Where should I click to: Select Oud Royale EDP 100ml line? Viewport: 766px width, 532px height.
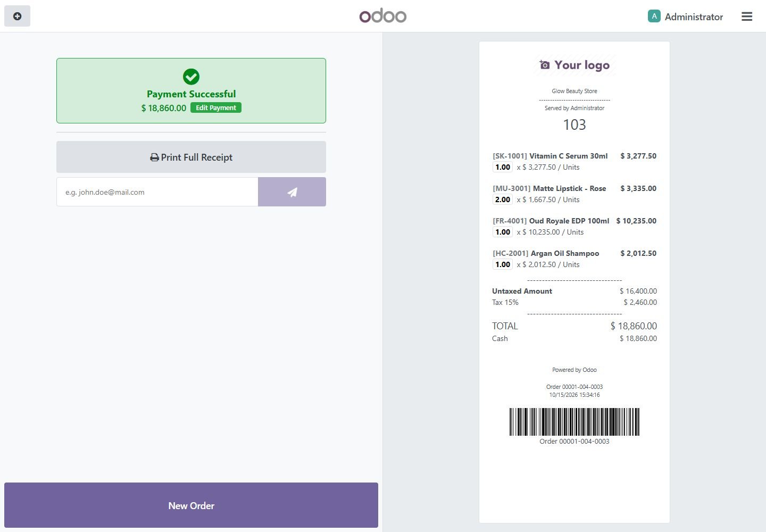click(x=574, y=226)
